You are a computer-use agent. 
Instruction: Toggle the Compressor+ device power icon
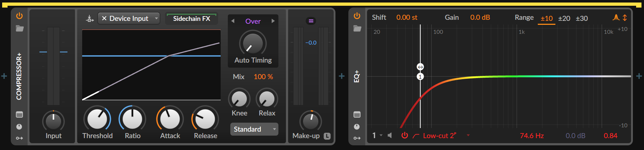pyautogui.click(x=19, y=16)
